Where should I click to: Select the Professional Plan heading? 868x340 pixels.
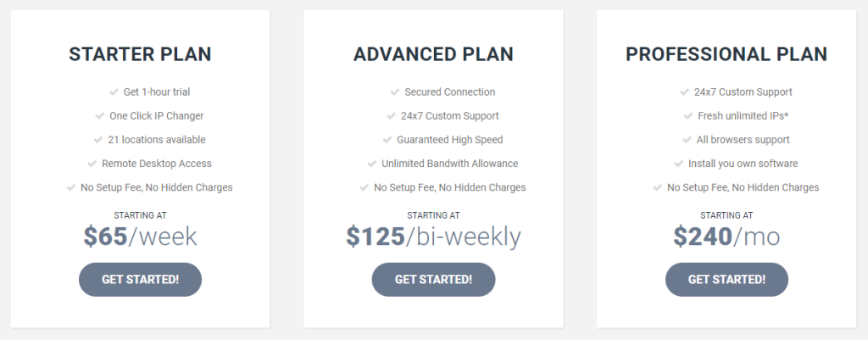click(x=726, y=55)
